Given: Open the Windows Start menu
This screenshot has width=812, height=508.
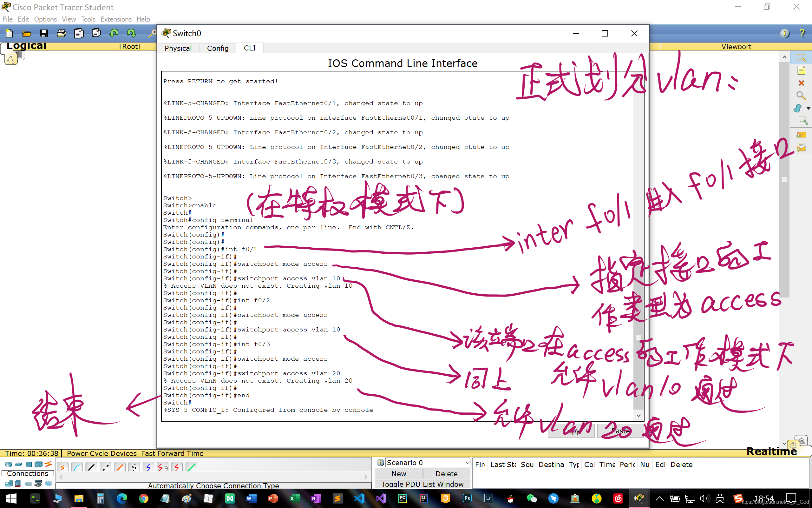Looking at the screenshot, I should pos(11,498).
